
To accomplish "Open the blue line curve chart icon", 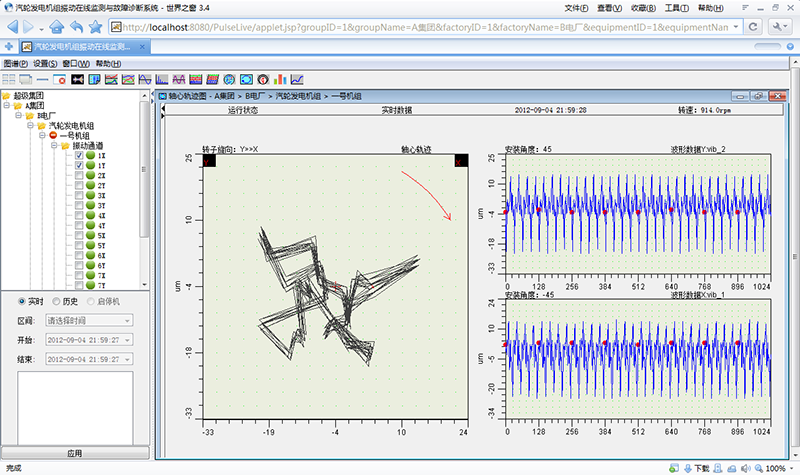I will tap(297, 79).
